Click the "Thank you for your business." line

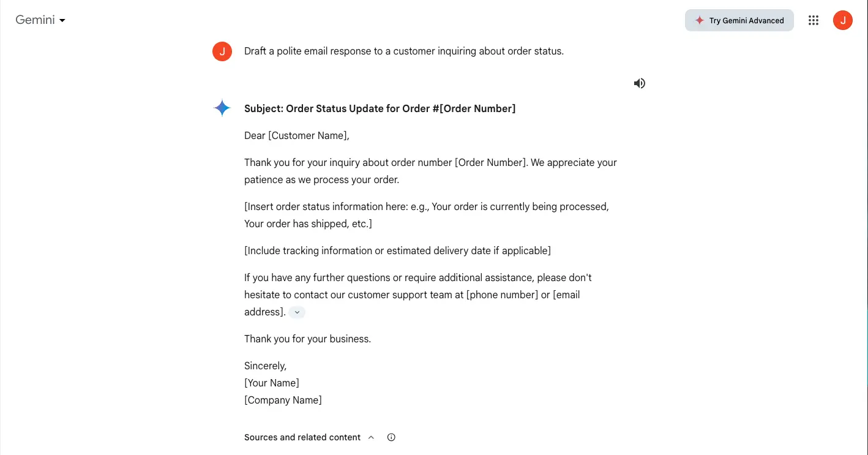pos(307,339)
